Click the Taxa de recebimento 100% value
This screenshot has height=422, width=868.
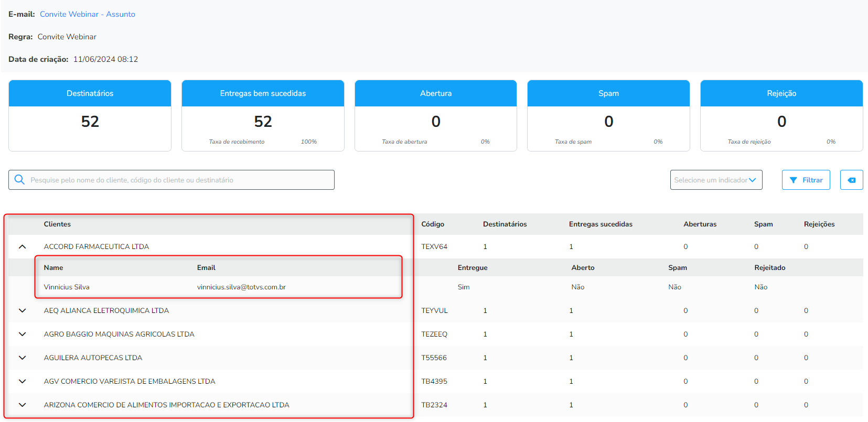pyautogui.click(x=309, y=142)
